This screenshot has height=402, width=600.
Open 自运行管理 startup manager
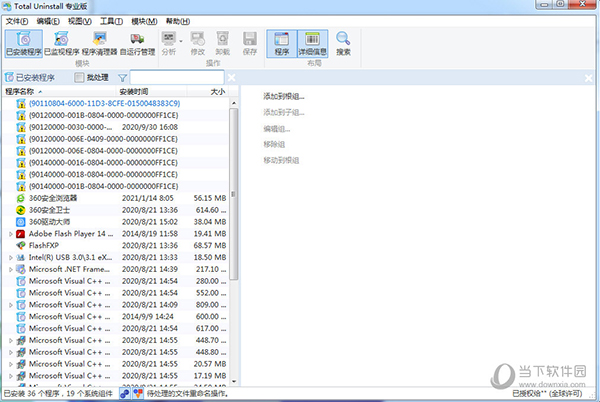(x=137, y=44)
